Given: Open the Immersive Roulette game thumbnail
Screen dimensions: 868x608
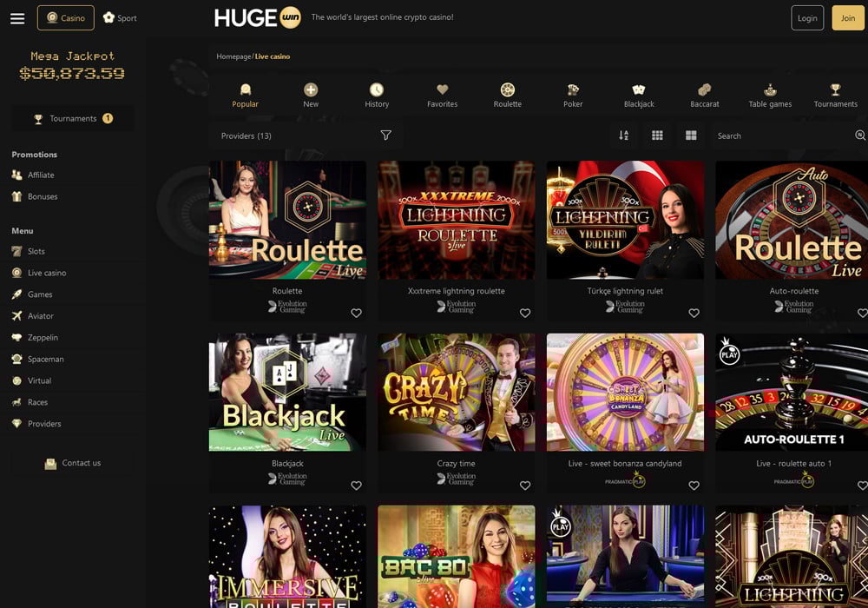Looking at the screenshot, I should 287,557.
